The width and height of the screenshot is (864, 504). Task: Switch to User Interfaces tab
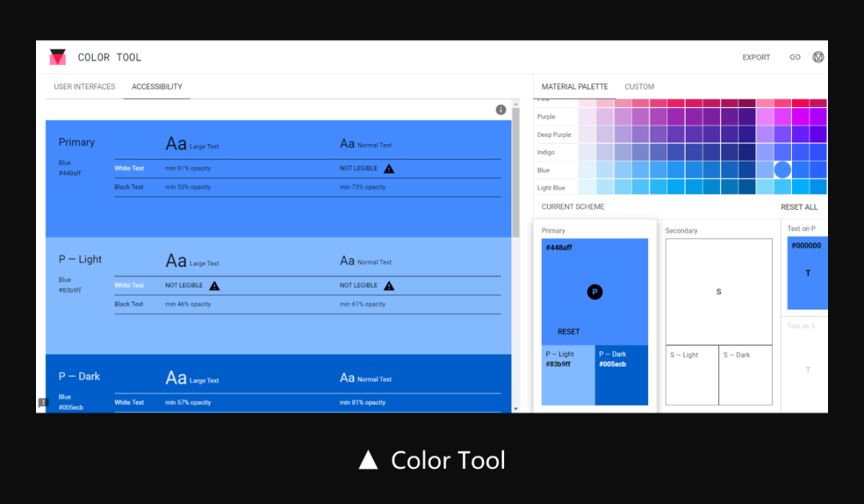coord(84,86)
